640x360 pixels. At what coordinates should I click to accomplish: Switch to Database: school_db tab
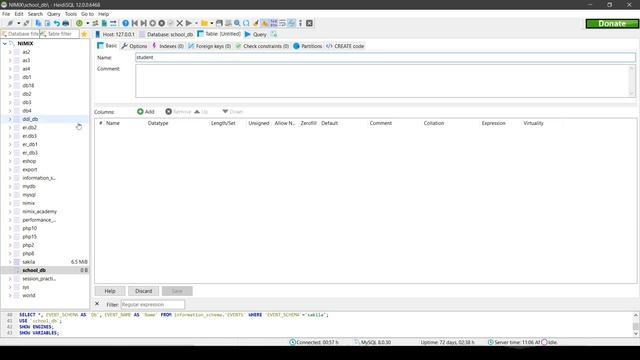point(166,34)
